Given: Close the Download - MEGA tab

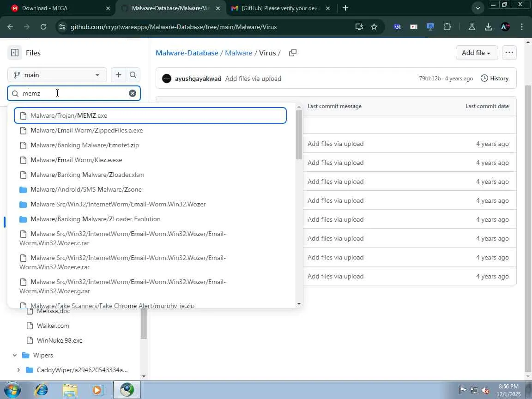Looking at the screenshot, I should click(108, 8).
